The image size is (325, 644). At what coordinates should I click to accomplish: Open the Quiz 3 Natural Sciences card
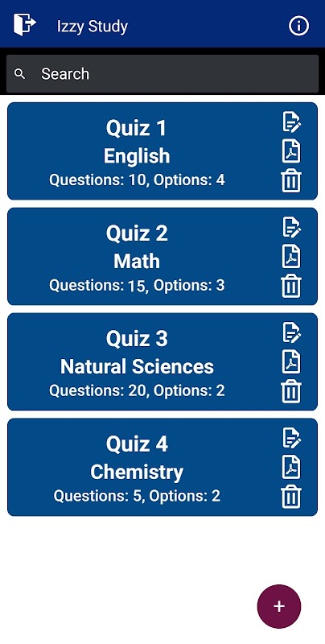[162, 361]
